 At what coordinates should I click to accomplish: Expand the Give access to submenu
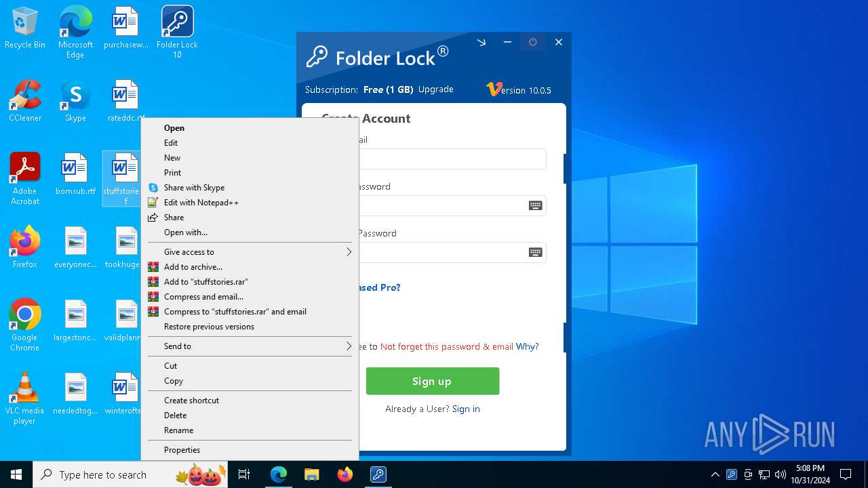click(250, 252)
